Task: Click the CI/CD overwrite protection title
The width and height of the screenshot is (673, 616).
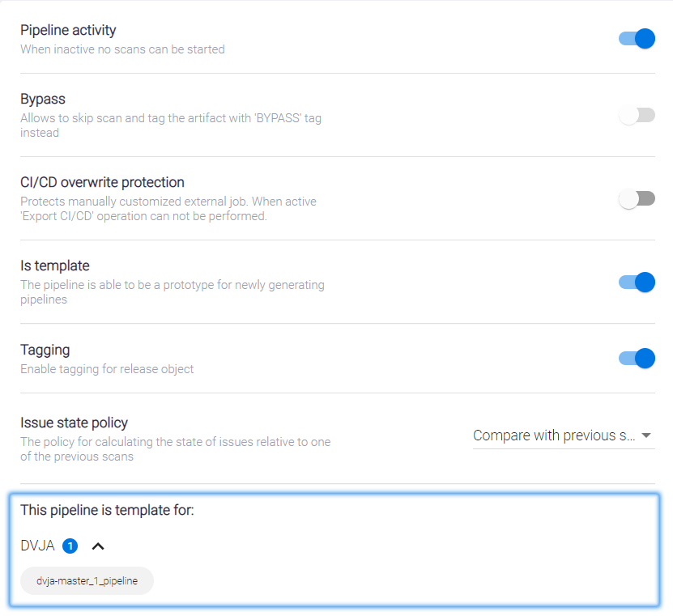Action: (102, 183)
